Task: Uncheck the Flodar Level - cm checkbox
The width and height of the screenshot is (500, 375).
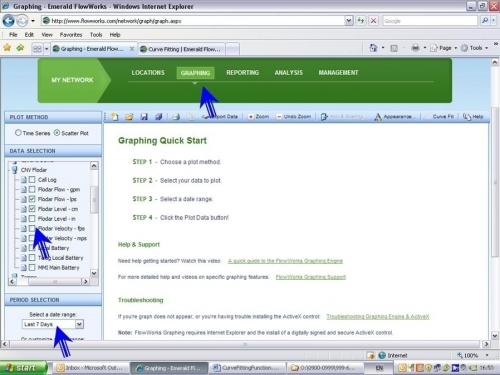Action: point(32,209)
